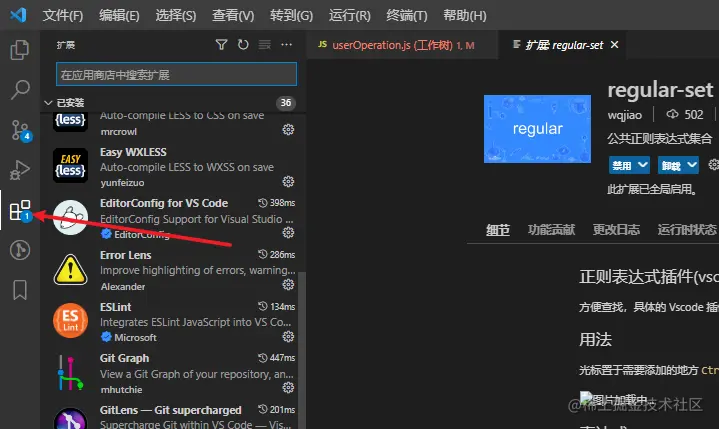The width and height of the screenshot is (719, 429).
Task: Select the ESLint extension icon
Action: point(70,320)
